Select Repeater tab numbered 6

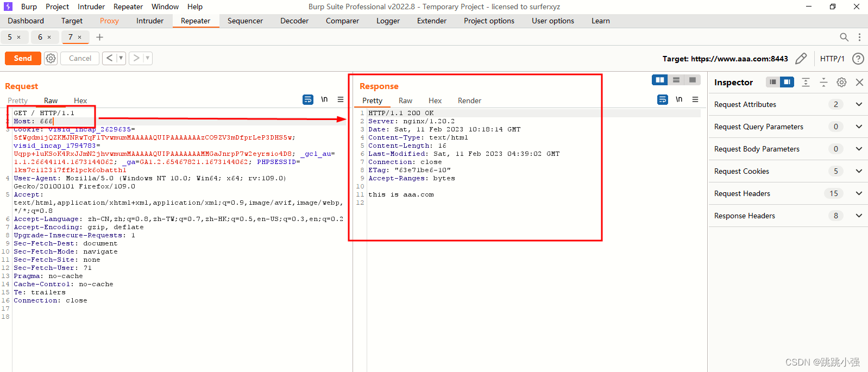(40, 37)
